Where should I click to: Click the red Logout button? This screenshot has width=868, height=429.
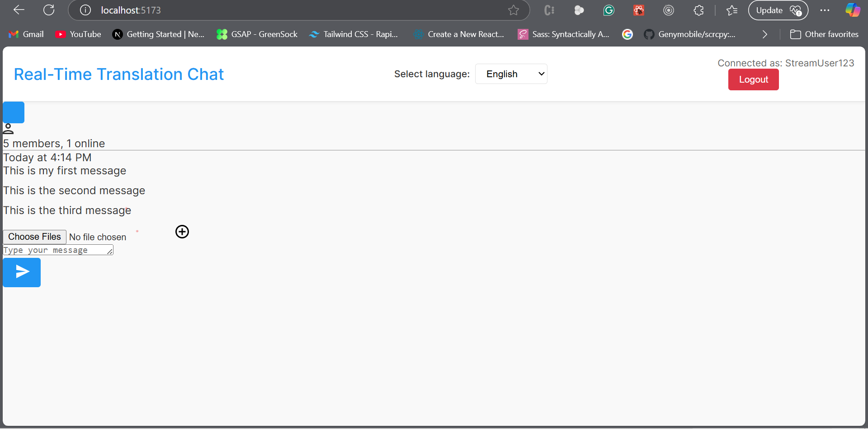(753, 79)
